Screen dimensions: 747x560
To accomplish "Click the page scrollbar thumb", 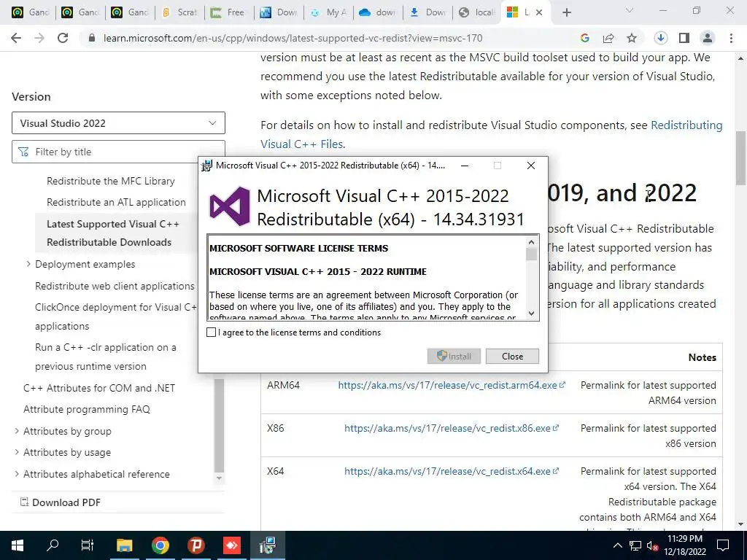I will click(x=741, y=158).
